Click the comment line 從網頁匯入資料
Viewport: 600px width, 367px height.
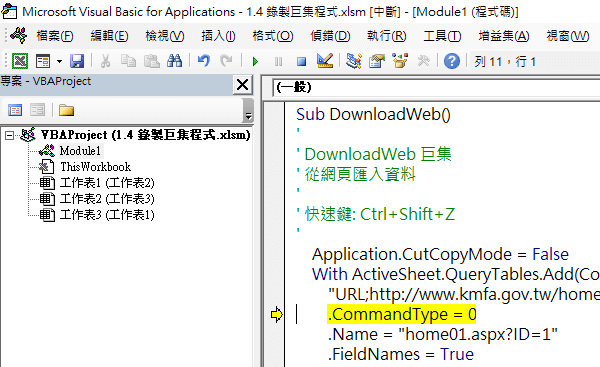(x=356, y=175)
